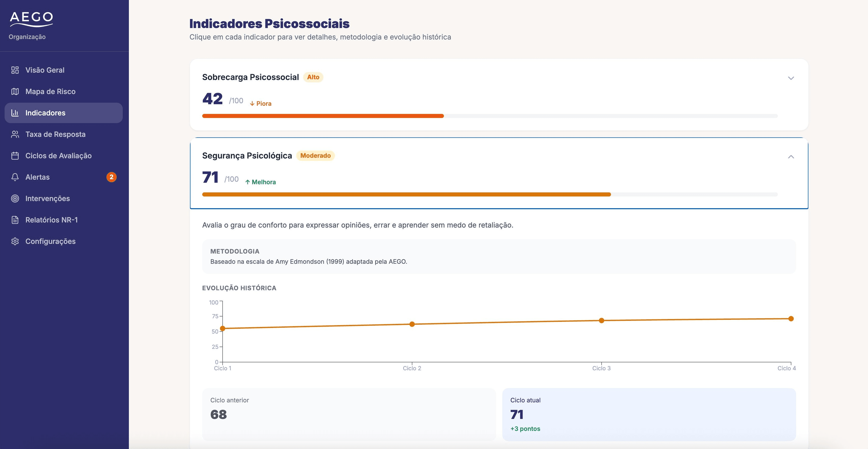This screenshot has height=449, width=868.
Task: Click the Indicadores bar chart icon
Action: pyautogui.click(x=15, y=113)
